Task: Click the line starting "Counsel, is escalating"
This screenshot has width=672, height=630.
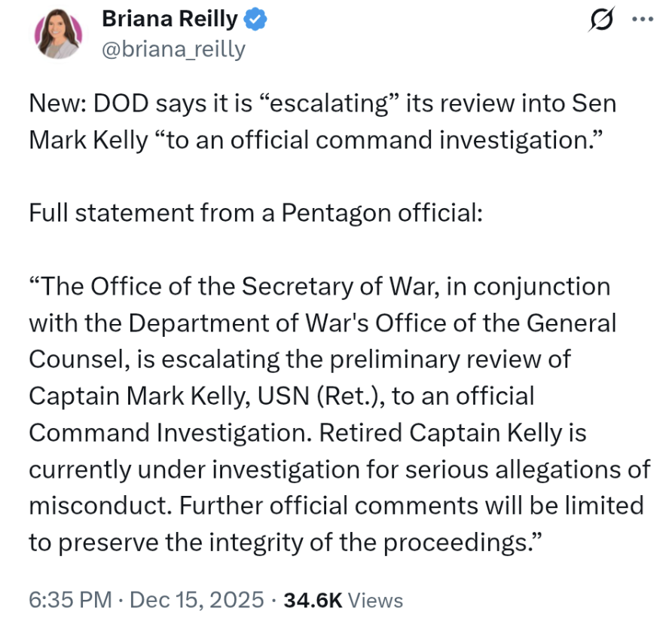Action: 300,359
